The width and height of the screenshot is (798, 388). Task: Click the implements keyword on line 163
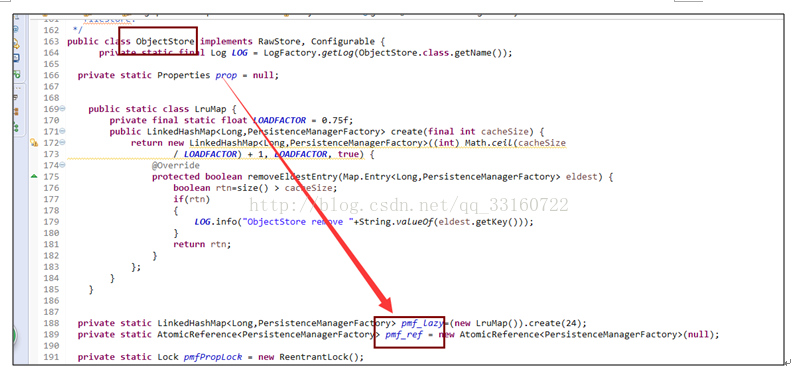[226, 41]
